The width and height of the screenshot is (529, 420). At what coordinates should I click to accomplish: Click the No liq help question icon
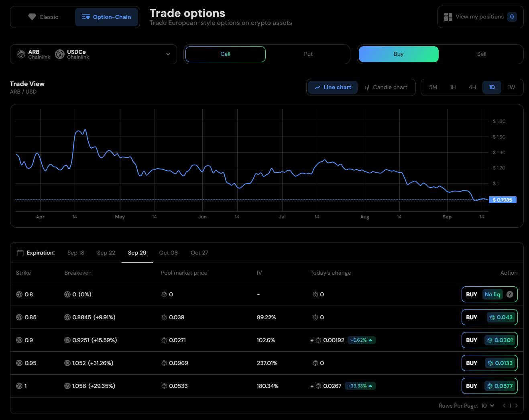click(x=510, y=294)
